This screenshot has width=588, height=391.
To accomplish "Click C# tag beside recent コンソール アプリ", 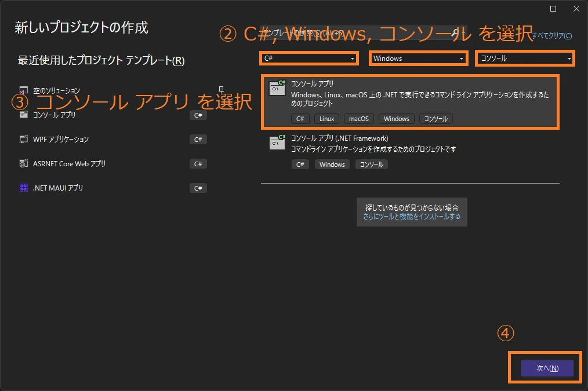I will tap(198, 115).
